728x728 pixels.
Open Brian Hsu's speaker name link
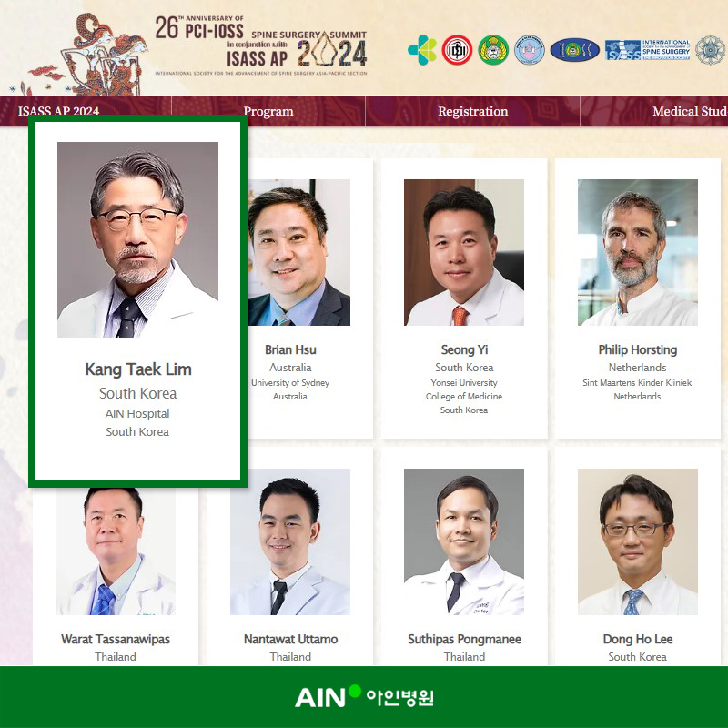pyautogui.click(x=290, y=349)
